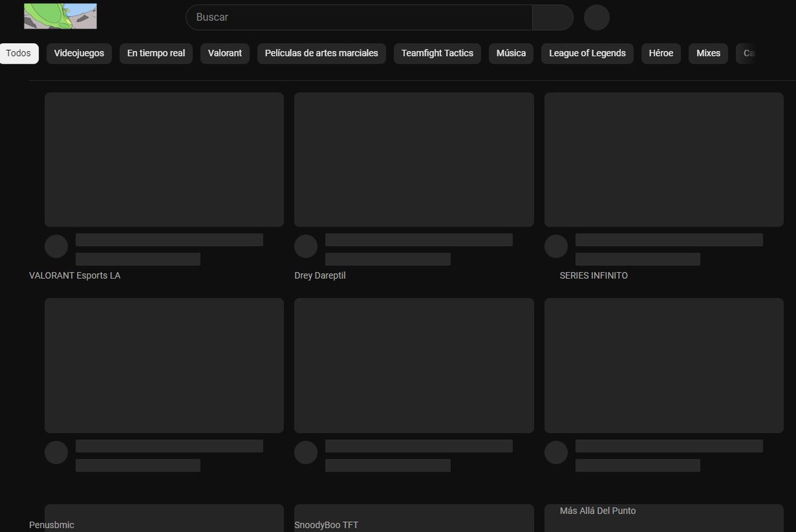
Task: Pick the League of Legends chip
Action: [x=587, y=53]
